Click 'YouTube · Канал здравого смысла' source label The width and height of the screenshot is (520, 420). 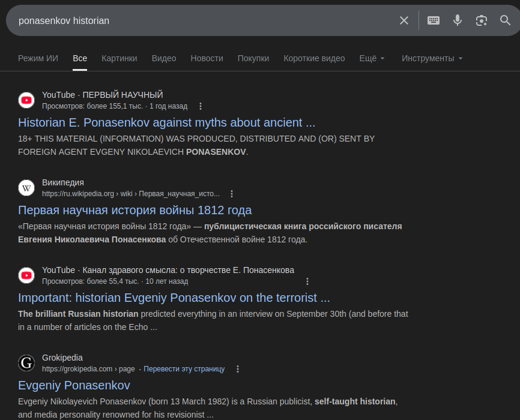pyautogui.click(x=168, y=270)
